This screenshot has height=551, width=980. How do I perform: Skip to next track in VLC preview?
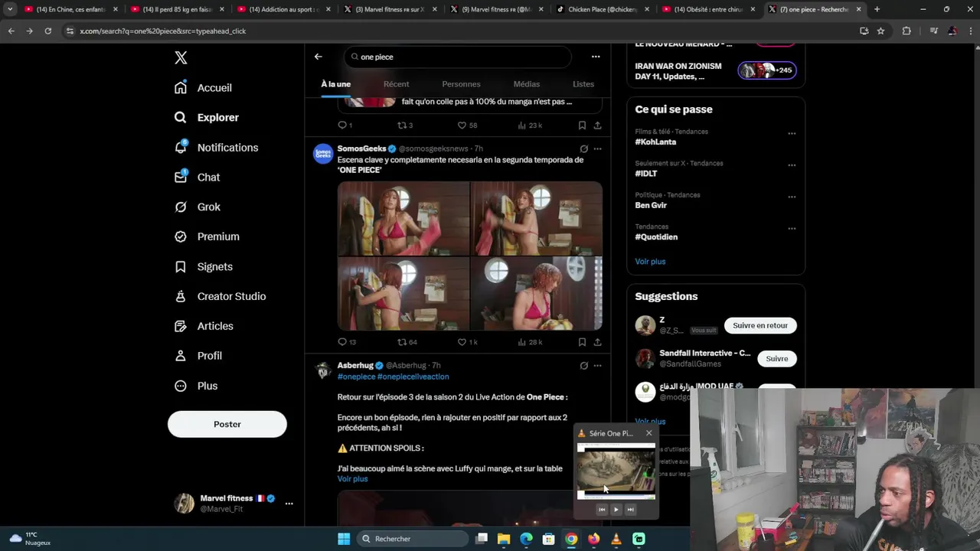[630, 510]
